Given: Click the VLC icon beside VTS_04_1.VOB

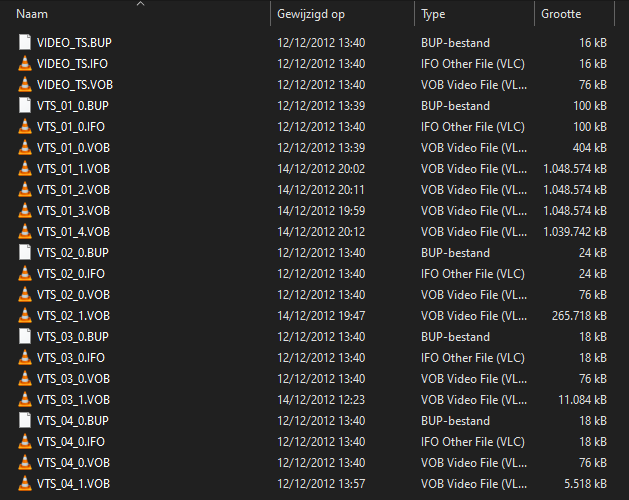Looking at the screenshot, I should pyautogui.click(x=25, y=484).
